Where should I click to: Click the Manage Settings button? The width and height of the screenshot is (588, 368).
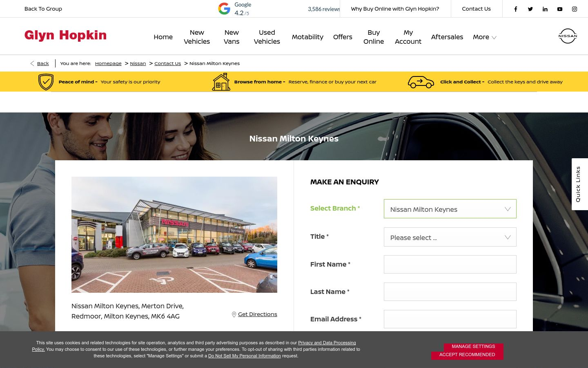click(x=473, y=346)
